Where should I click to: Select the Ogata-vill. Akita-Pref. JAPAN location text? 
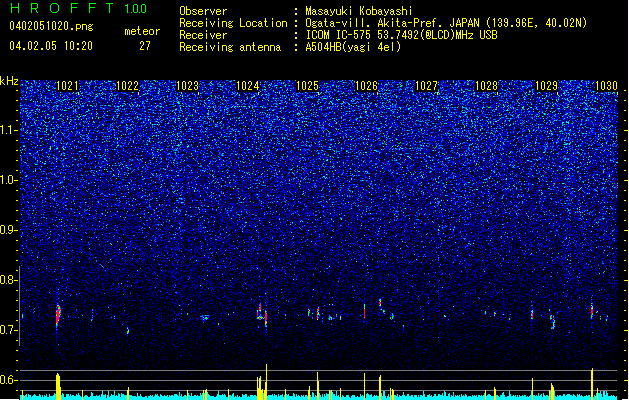(446, 23)
